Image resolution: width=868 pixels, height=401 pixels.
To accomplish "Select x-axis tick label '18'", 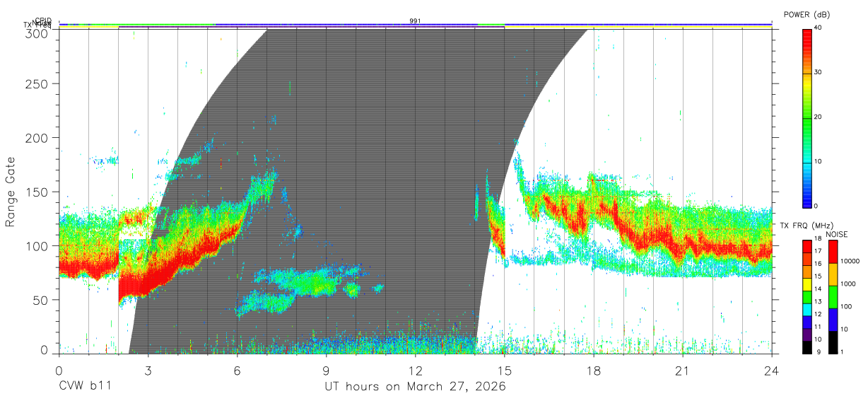I will click(x=594, y=370).
